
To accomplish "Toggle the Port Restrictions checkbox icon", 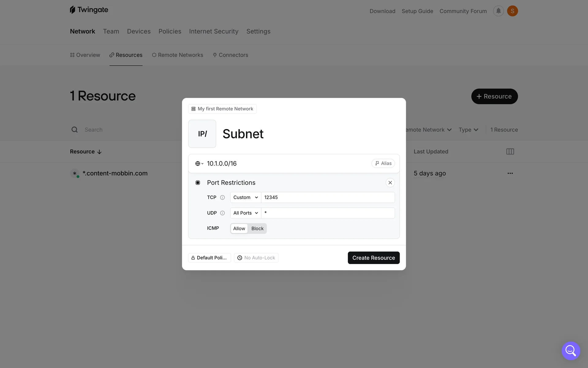I will point(198,183).
